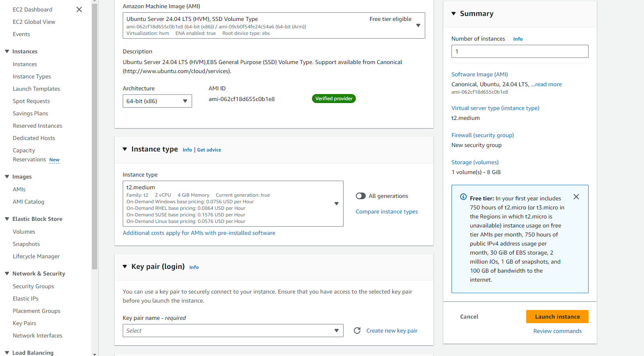Open the Review commands link
This screenshot has height=356, width=644.
557,331
